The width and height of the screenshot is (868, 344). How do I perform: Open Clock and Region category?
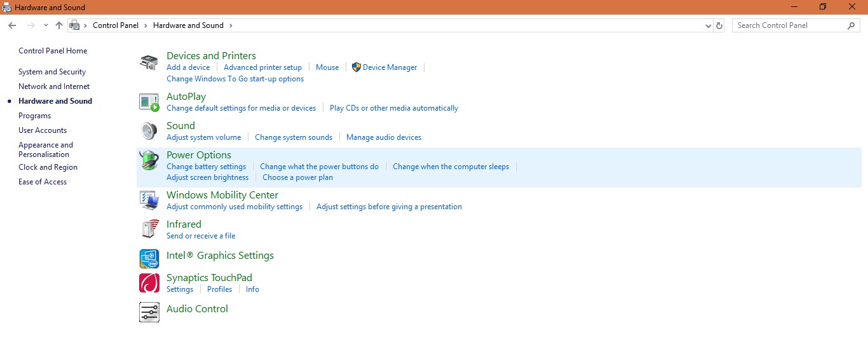tap(48, 167)
